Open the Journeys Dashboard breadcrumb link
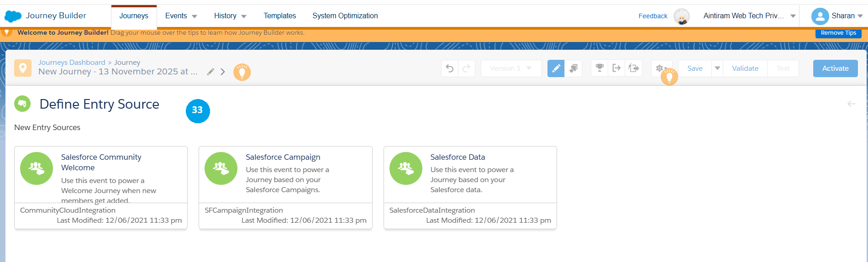868x262 pixels. (x=72, y=63)
